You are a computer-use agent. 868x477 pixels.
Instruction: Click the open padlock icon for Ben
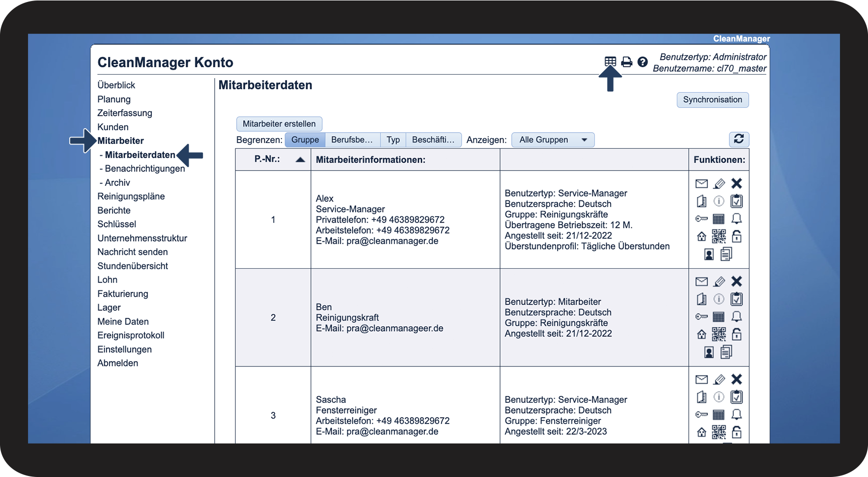736,334
